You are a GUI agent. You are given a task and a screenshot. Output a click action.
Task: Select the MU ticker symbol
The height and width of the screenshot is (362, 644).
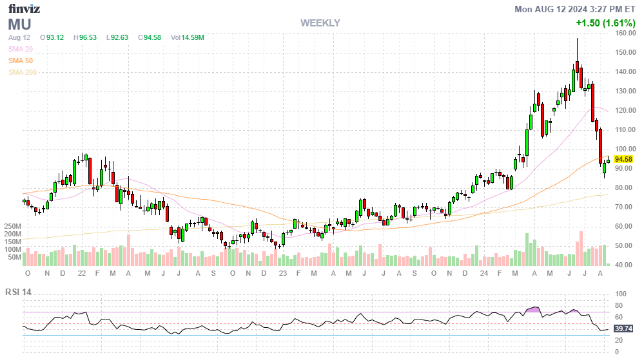(x=19, y=24)
